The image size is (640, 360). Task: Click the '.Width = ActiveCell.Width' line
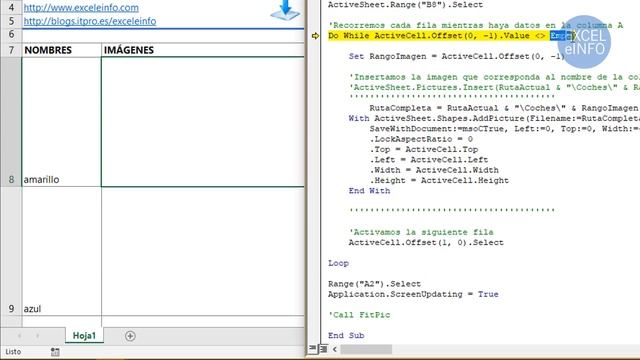434,170
